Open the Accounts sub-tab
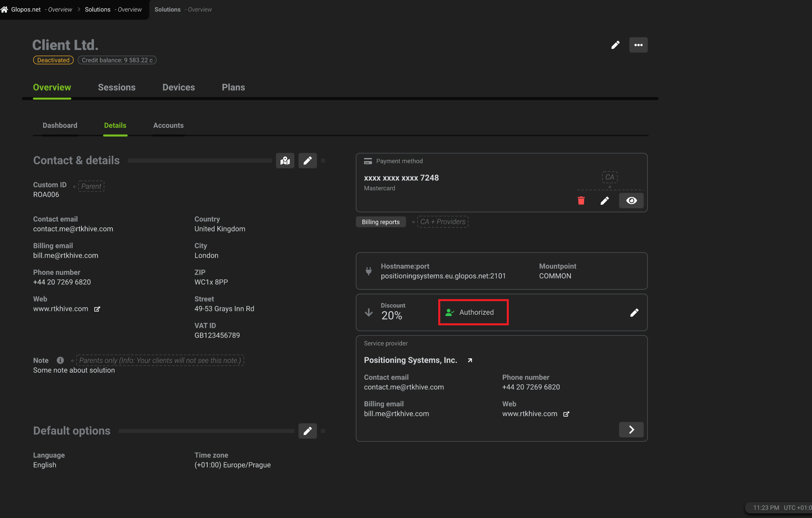812x518 pixels. 168,125
